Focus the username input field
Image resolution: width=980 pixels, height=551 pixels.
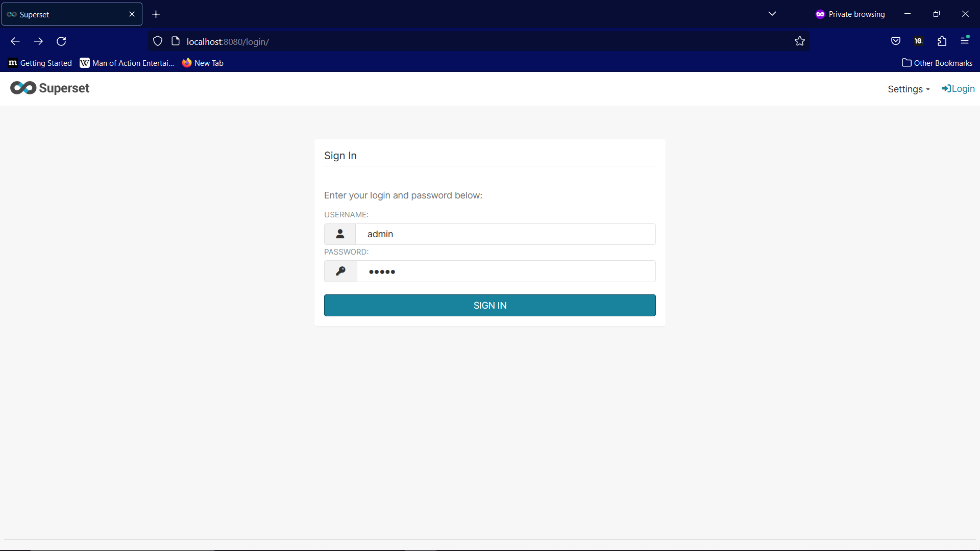(x=505, y=234)
